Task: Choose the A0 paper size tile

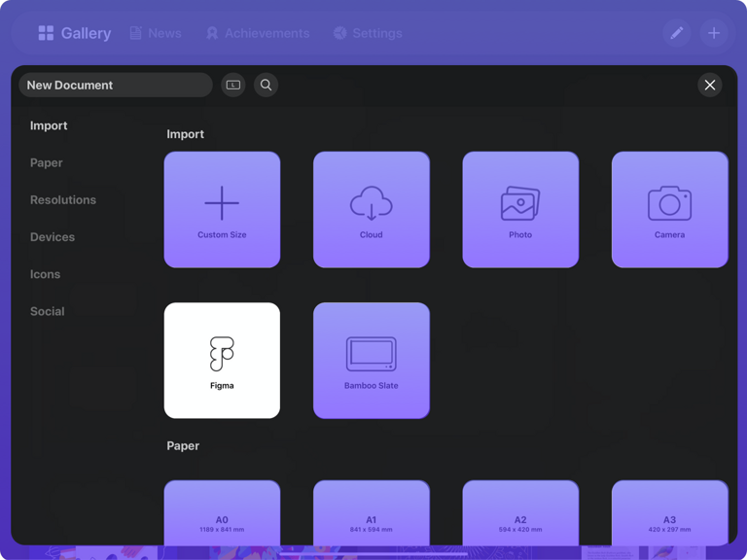Action: click(x=222, y=513)
